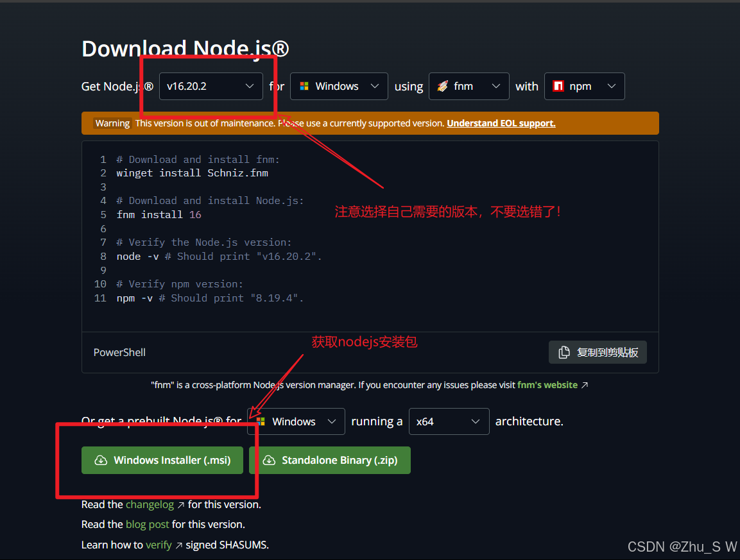Click the Warning badge in the orange banner
Viewport: 740px width, 560px height.
point(112,123)
